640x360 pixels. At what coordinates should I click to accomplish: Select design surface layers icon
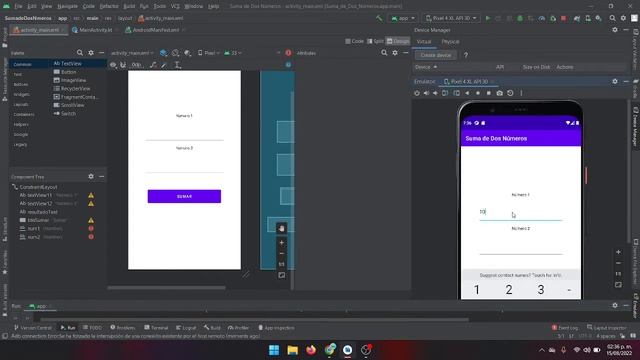click(x=164, y=53)
